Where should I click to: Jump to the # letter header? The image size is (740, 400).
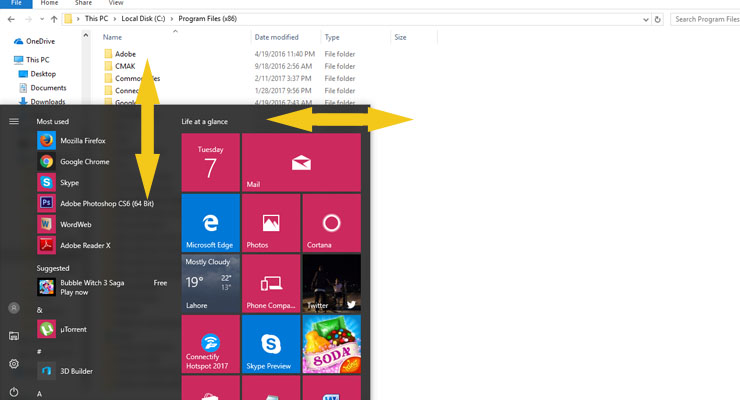pyautogui.click(x=39, y=351)
